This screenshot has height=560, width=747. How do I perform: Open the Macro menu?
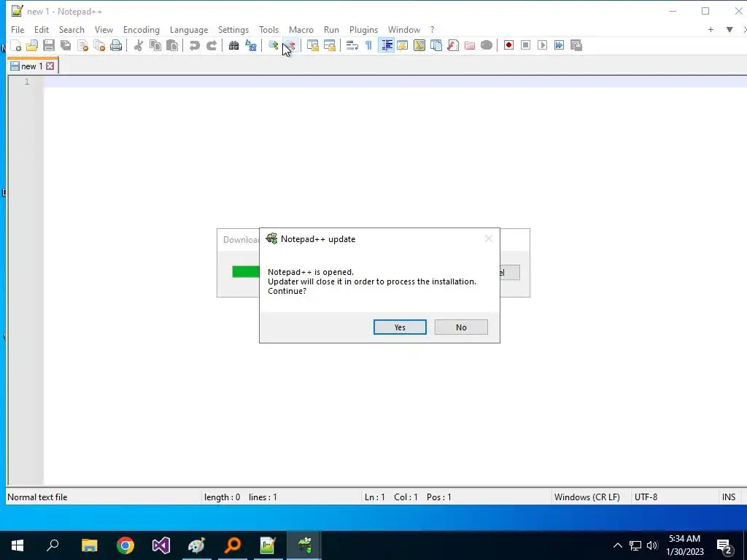tap(301, 29)
